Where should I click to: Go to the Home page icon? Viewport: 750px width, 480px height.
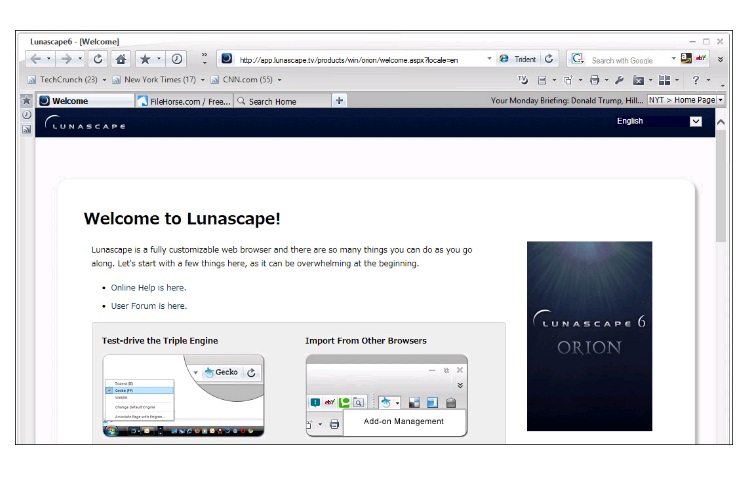coord(121,59)
